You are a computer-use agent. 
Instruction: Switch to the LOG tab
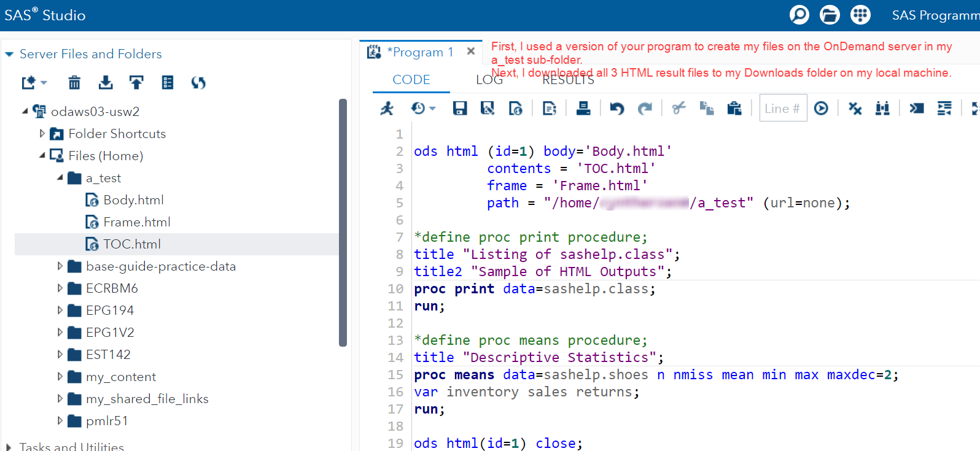pos(489,80)
